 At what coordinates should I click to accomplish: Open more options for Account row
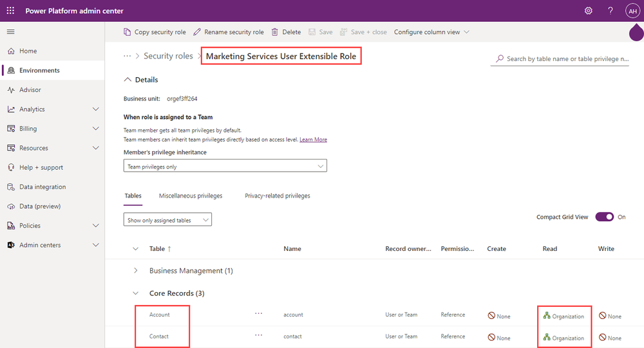coord(258,313)
